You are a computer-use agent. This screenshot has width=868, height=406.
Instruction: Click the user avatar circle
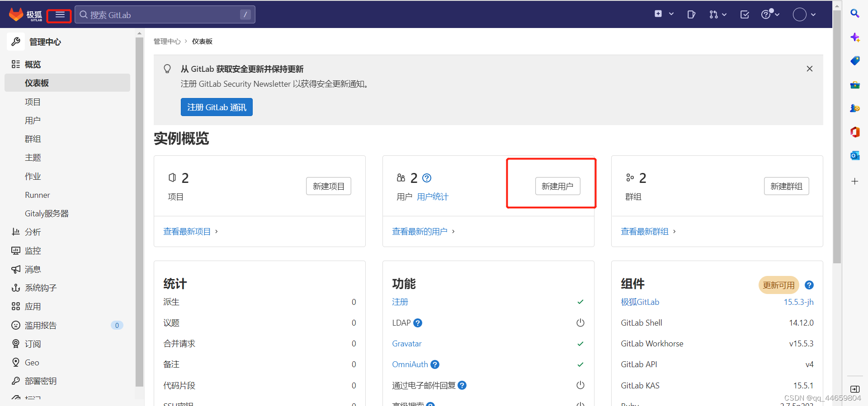(800, 14)
